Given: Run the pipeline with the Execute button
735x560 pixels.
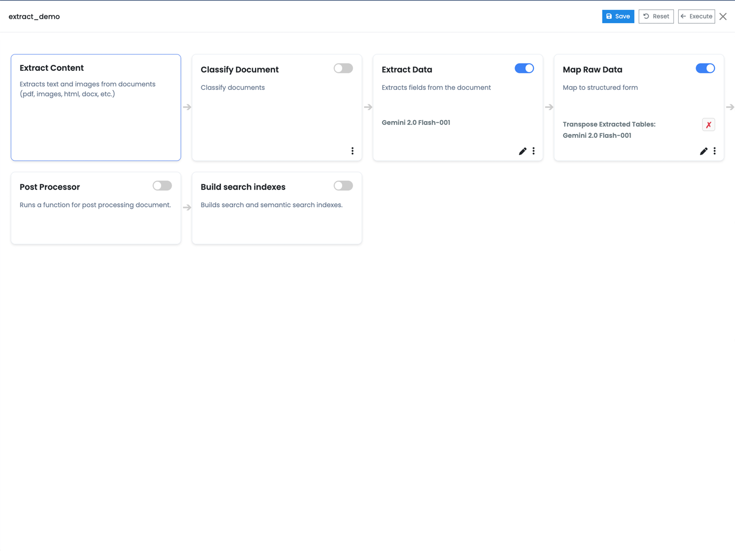Looking at the screenshot, I should (x=697, y=16).
